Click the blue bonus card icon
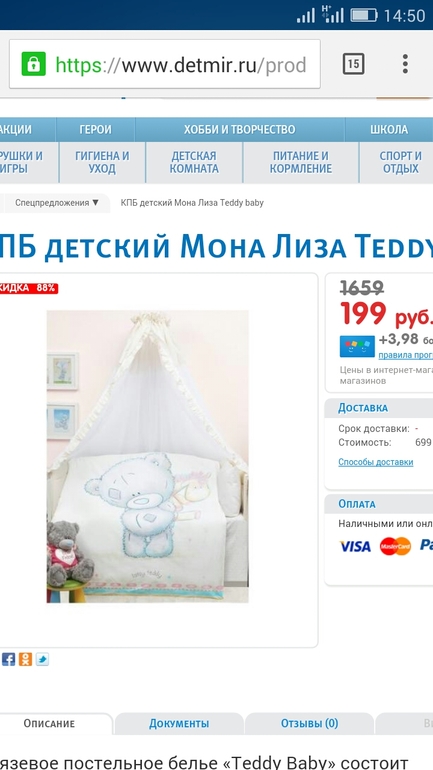The image size is (433, 770). [x=357, y=346]
